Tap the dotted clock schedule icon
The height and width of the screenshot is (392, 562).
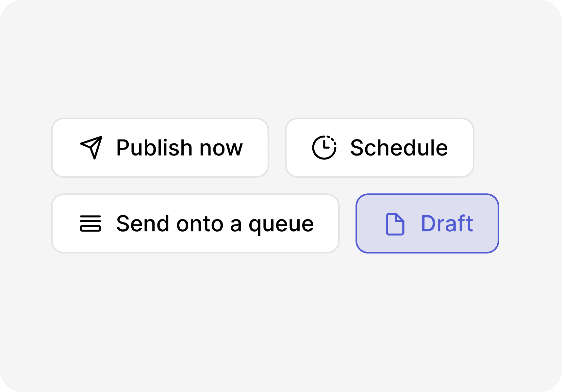pos(324,148)
